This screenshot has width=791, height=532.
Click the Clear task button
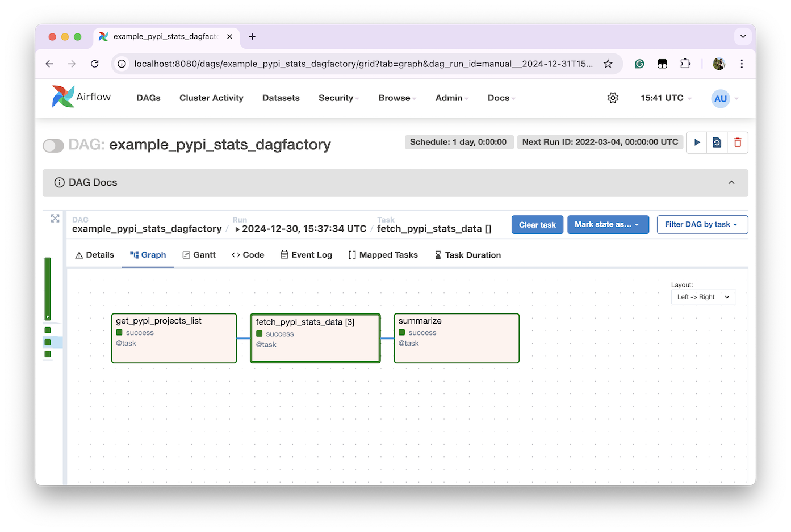(537, 225)
